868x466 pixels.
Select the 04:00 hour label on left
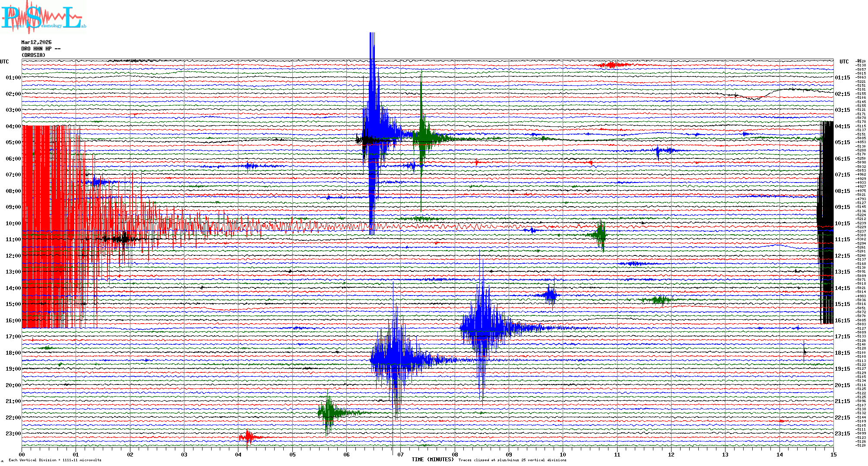coord(13,126)
